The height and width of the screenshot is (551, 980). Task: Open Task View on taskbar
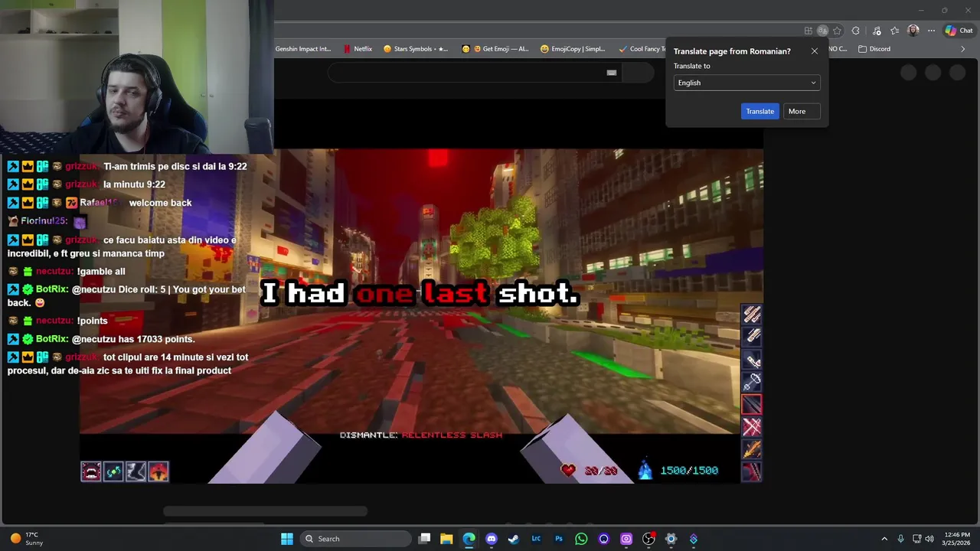coord(424,539)
